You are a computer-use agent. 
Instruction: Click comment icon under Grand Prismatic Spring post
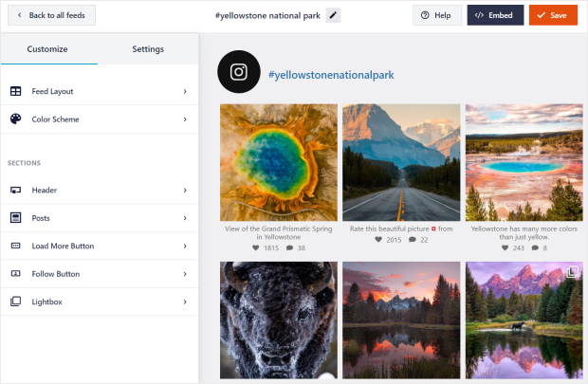tap(289, 247)
